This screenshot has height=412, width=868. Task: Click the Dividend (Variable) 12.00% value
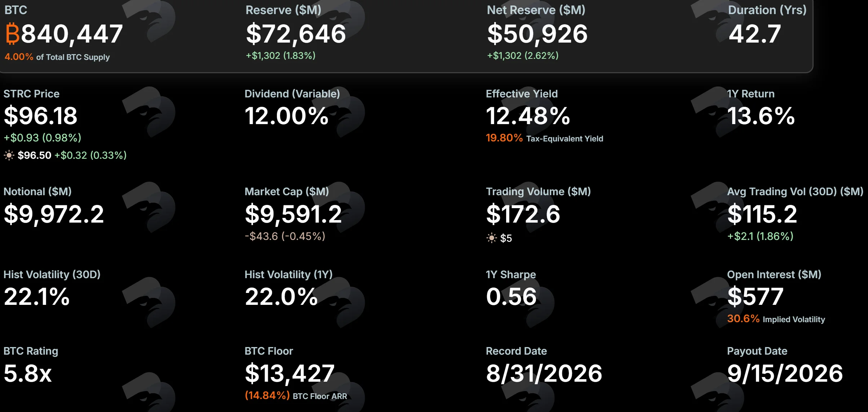[x=287, y=116]
